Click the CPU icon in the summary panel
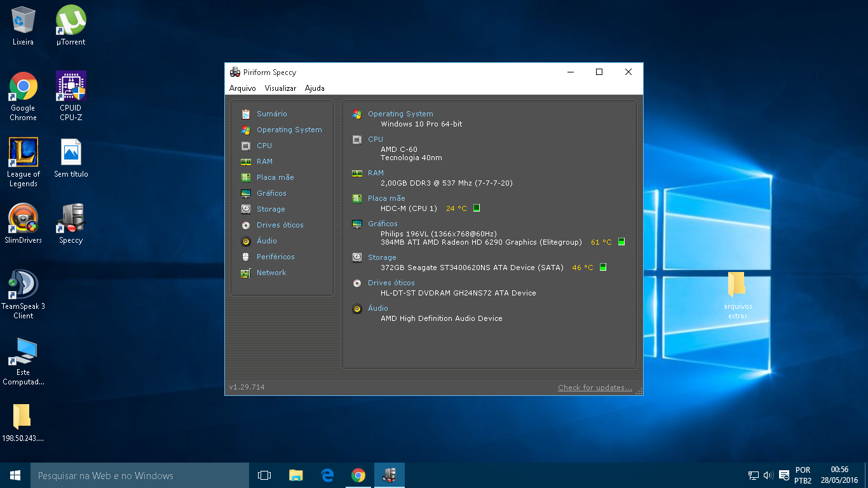The height and width of the screenshot is (488, 868). (x=357, y=139)
